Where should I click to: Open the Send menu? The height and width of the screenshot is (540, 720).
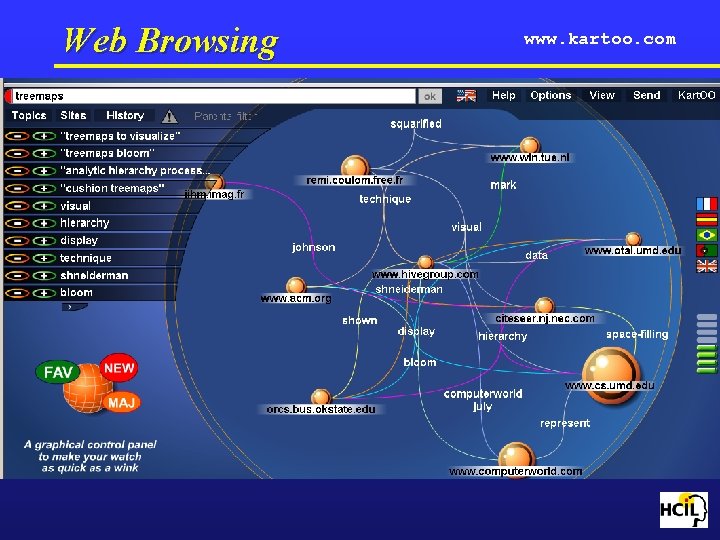(x=647, y=95)
